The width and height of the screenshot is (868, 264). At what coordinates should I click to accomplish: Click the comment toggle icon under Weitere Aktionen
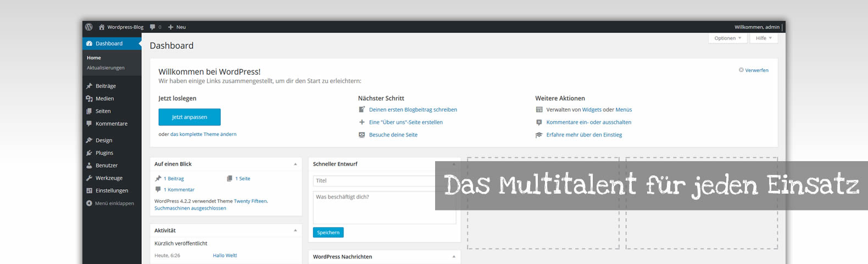[539, 122]
